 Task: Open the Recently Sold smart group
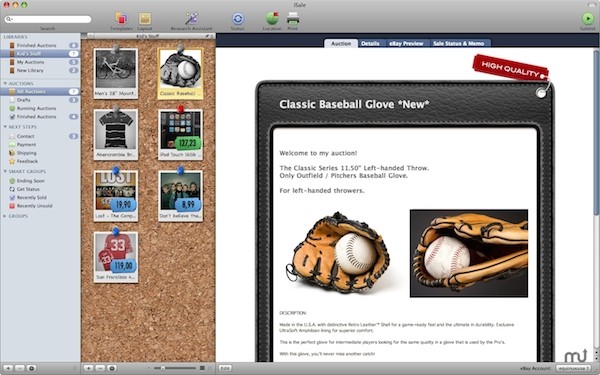click(40, 197)
